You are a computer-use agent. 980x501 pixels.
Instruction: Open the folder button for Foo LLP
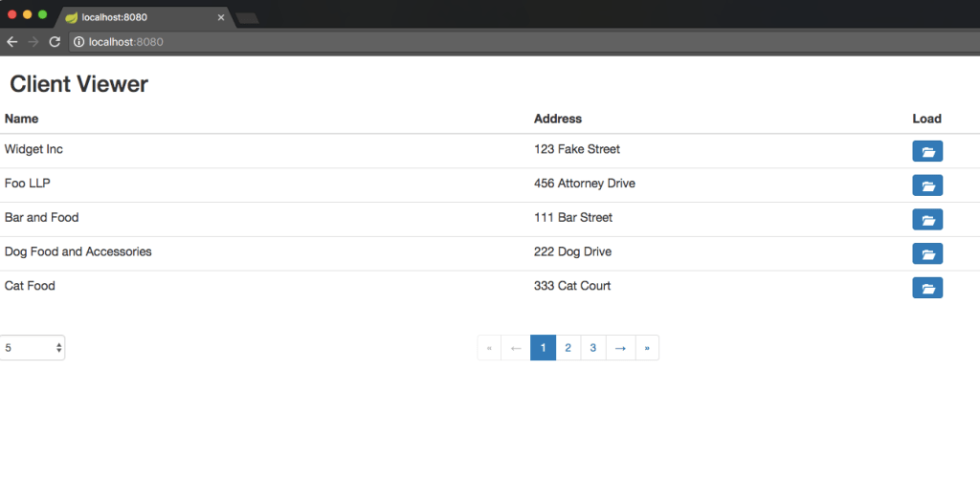[x=927, y=185]
